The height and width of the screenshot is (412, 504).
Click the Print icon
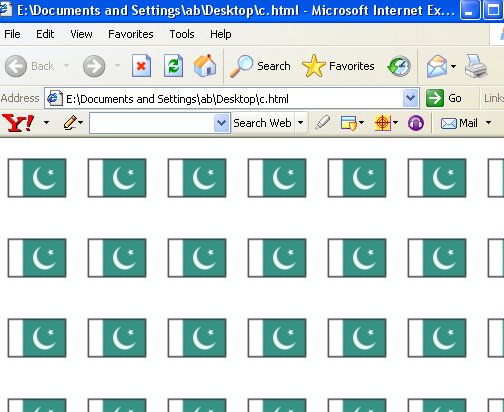476,66
